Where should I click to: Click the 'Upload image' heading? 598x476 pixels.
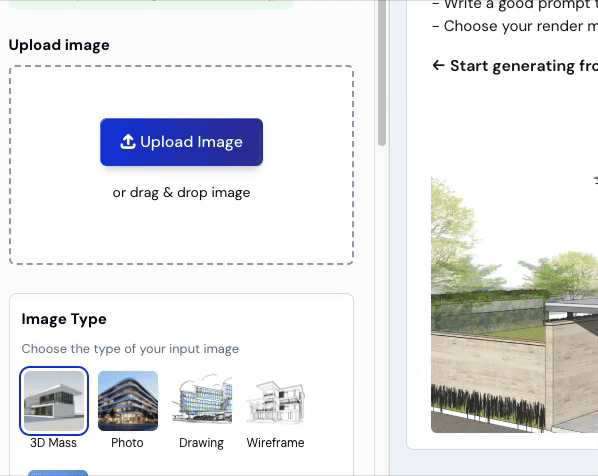(59, 45)
